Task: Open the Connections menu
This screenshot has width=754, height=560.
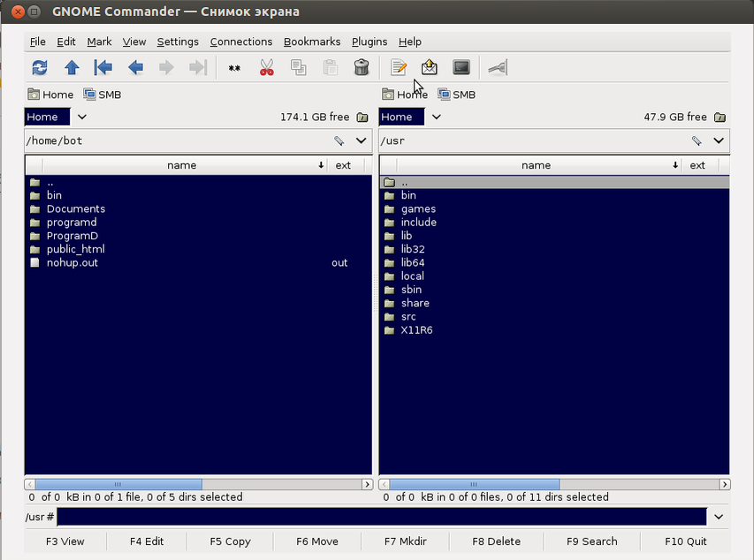Action: pyautogui.click(x=241, y=42)
